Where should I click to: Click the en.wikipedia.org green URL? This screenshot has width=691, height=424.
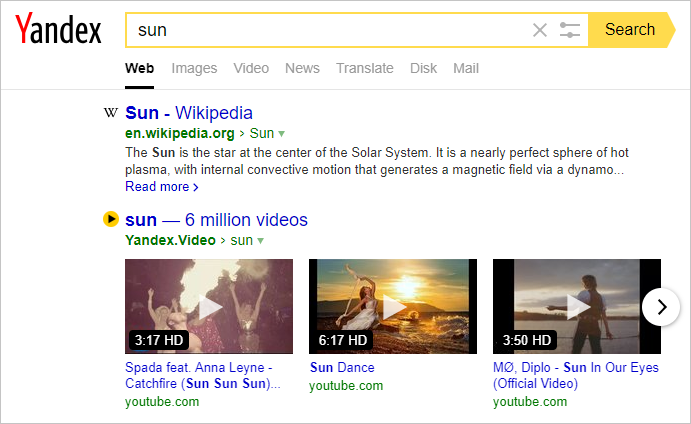[x=180, y=133]
